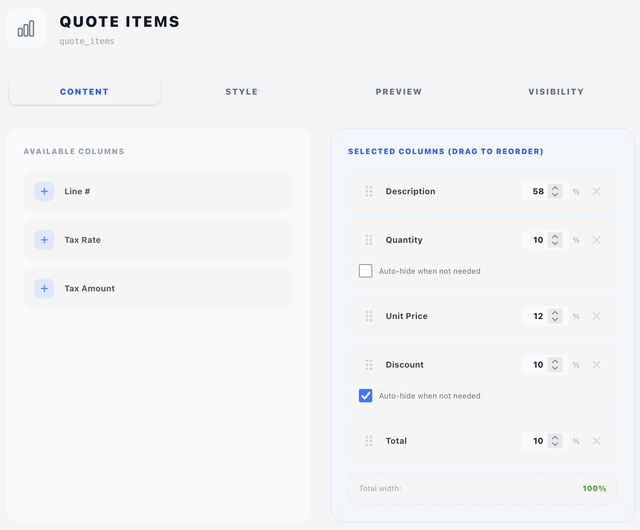Remove the Description column

596,191
